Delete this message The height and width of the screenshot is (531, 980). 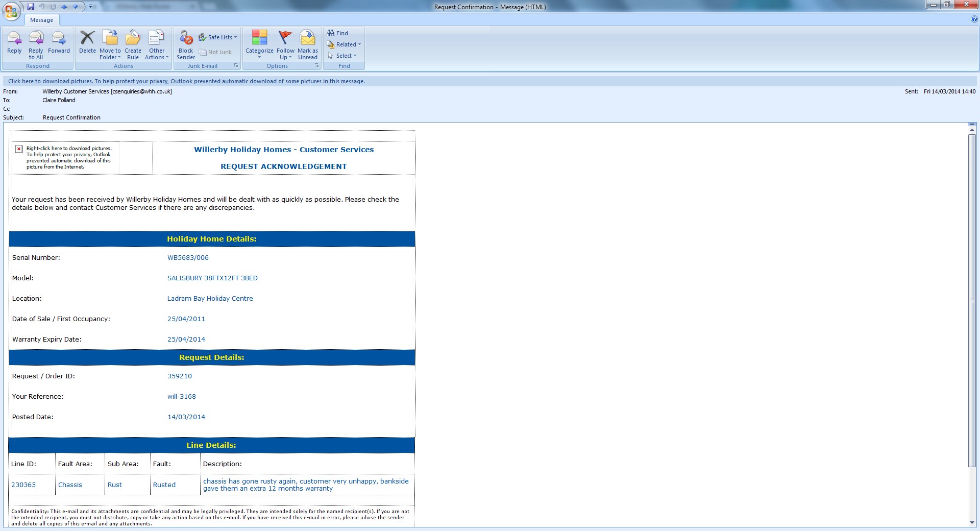[87, 42]
